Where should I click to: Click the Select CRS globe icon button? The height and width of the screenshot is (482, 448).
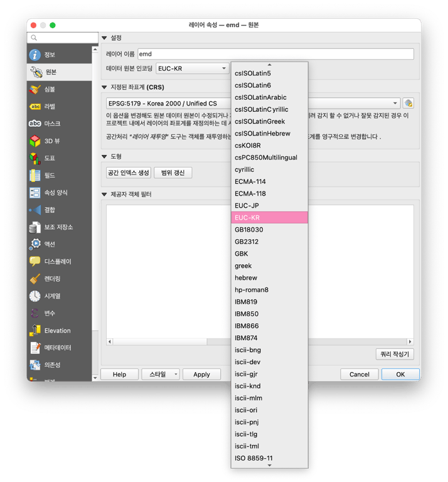[x=408, y=104]
